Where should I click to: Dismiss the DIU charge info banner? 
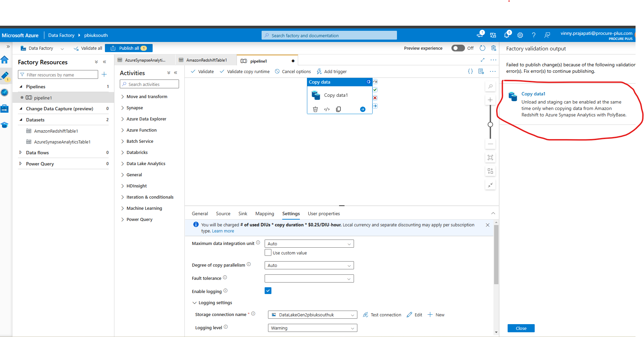(x=488, y=225)
